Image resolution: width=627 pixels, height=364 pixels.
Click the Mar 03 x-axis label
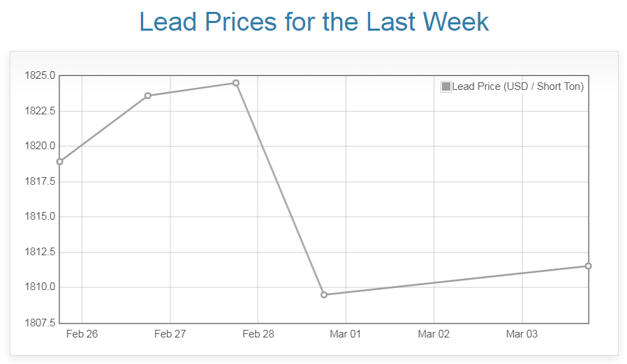(522, 334)
